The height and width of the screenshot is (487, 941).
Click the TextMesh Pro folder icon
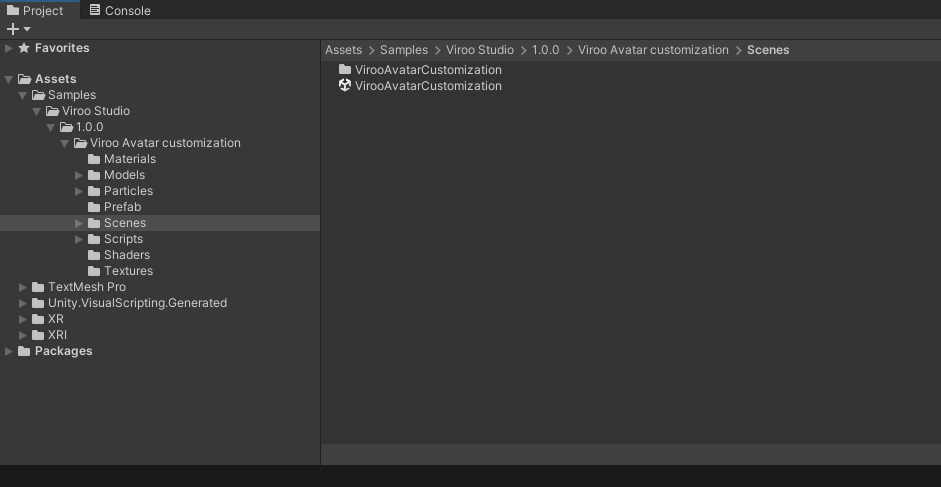pyautogui.click(x=38, y=287)
